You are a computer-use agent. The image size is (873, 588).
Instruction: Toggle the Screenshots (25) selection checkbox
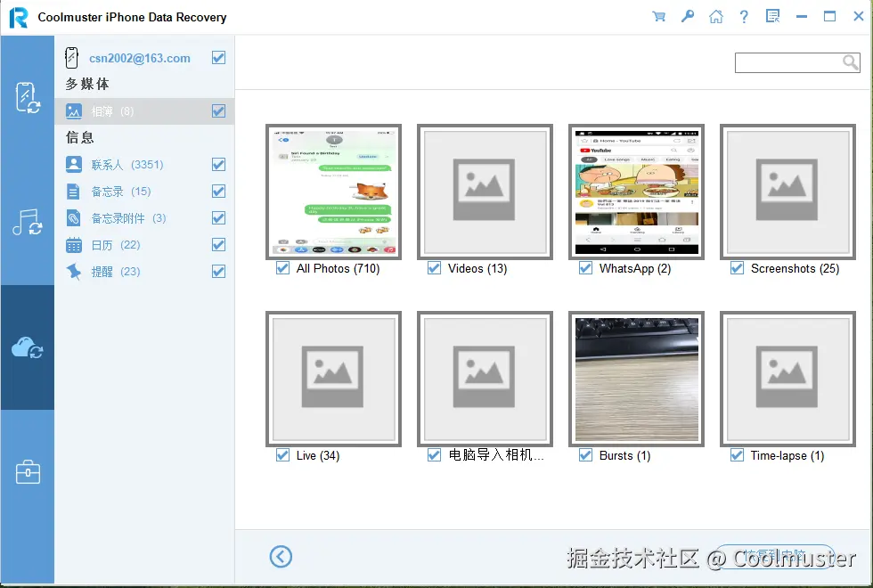(737, 268)
